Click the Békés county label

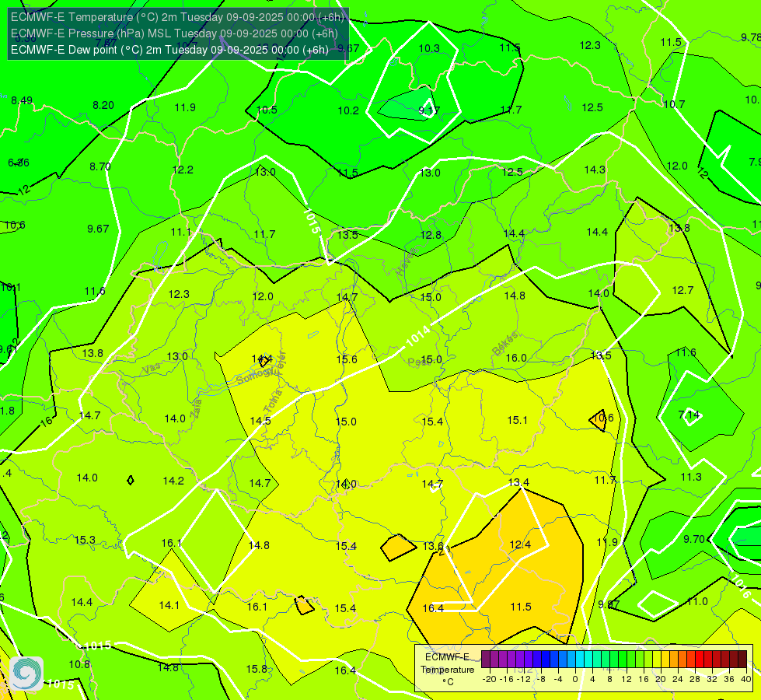504,344
